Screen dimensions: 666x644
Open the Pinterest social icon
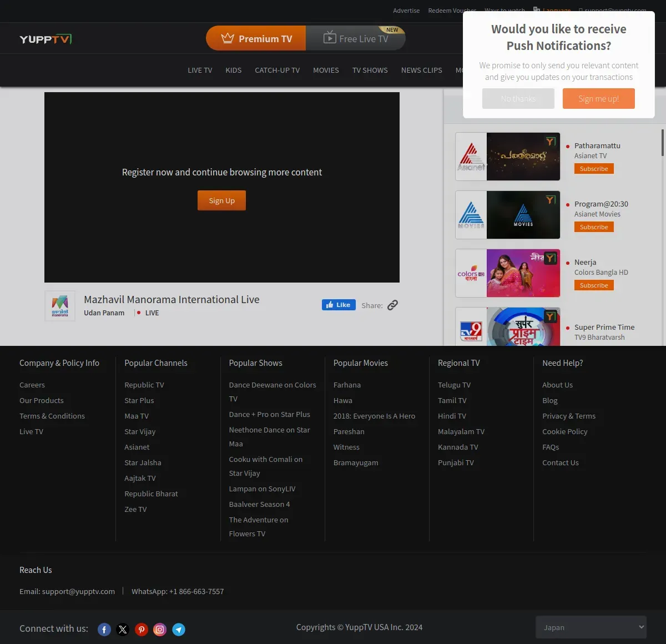142,630
